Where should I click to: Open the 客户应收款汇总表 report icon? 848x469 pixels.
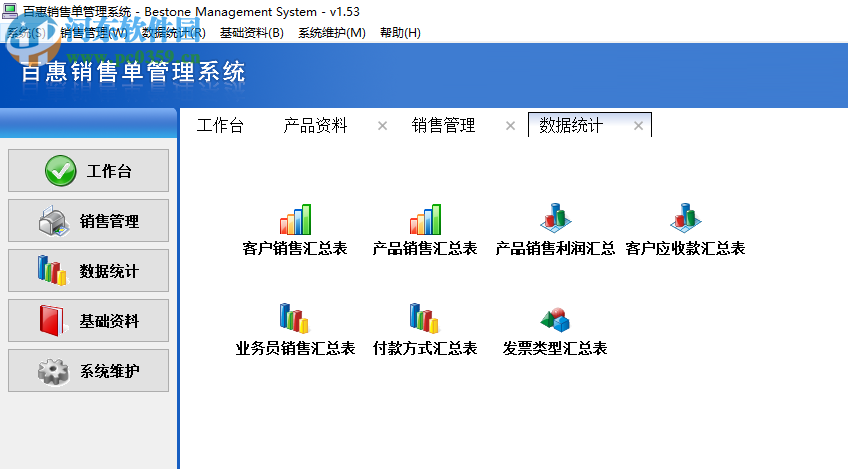(x=685, y=218)
